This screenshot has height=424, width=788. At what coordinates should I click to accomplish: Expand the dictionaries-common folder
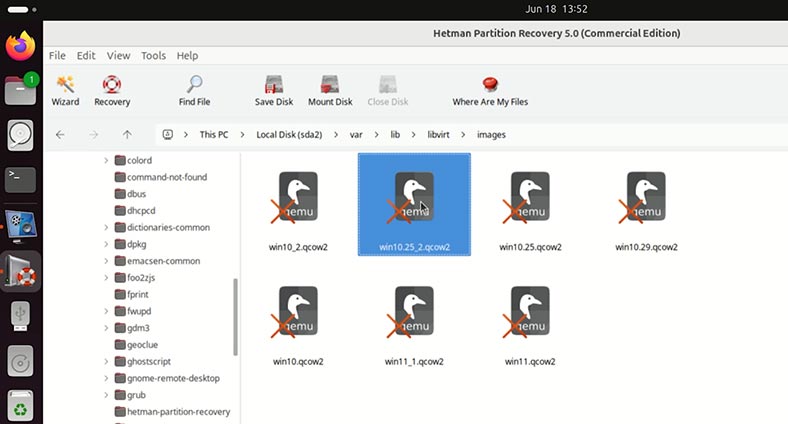(106, 228)
